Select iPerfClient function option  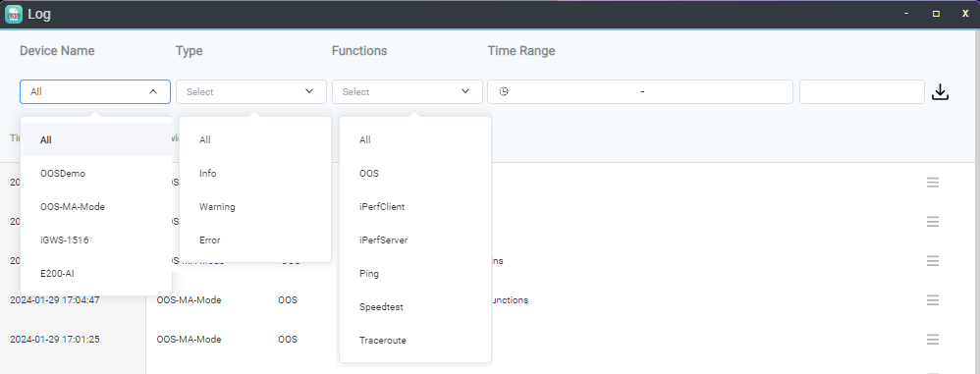415,207
